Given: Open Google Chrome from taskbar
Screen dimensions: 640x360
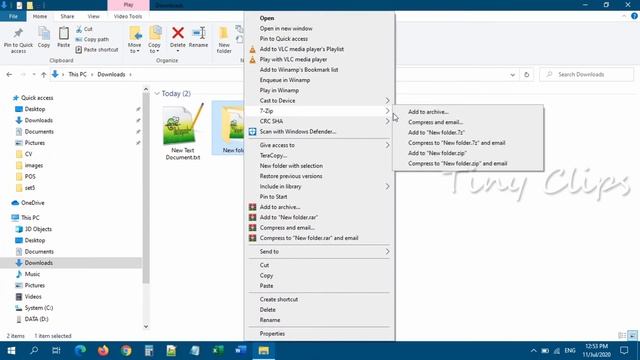Looking at the screenshot, I should tap(126, 351).
